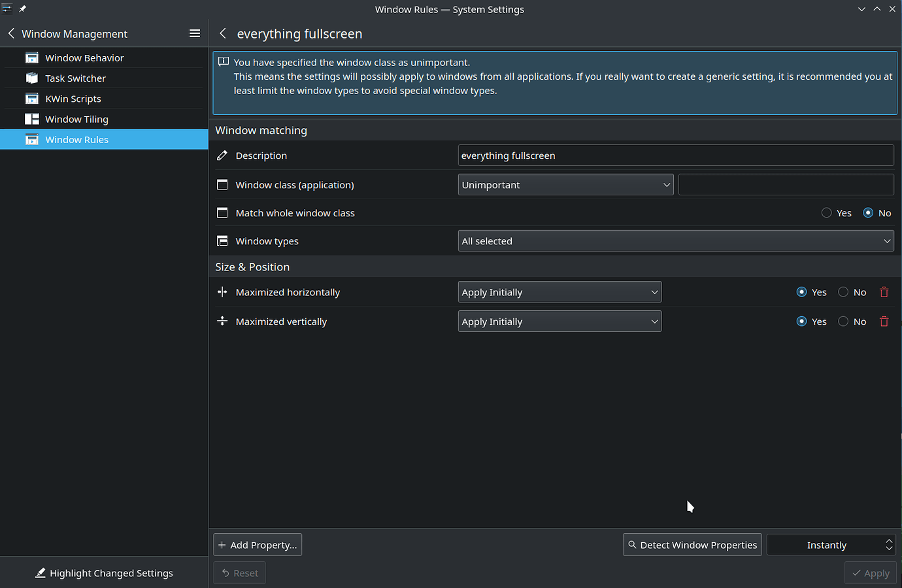This screenshot has height=588, width=902.
Task: Delete the Maximized horizontally property
Action: pyautogui.click(x=884, y=292)
